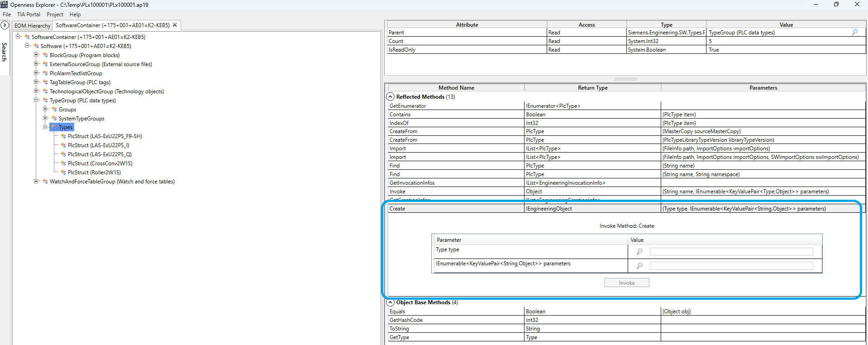The width and height of the screenshot is (868, 345).
Task: Click the Type type value input field
Action: [x=731, y=252]
